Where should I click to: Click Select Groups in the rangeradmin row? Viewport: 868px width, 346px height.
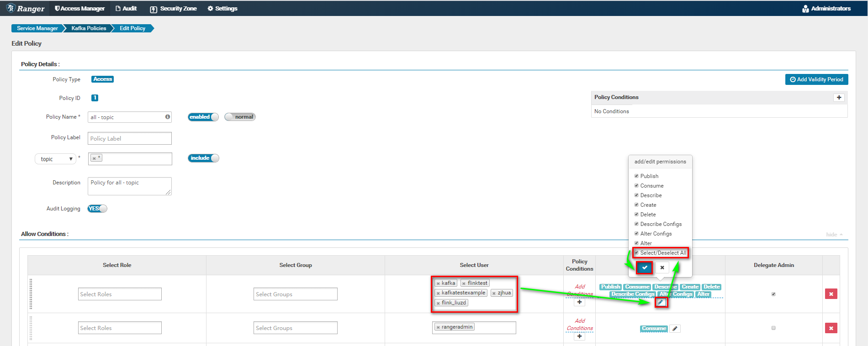coord(296,328)
